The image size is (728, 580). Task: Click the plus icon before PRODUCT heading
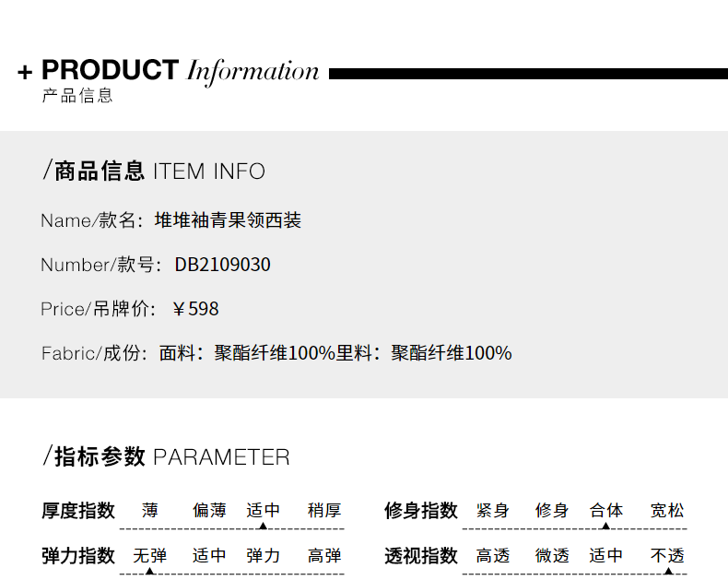[x=25, y=72]
